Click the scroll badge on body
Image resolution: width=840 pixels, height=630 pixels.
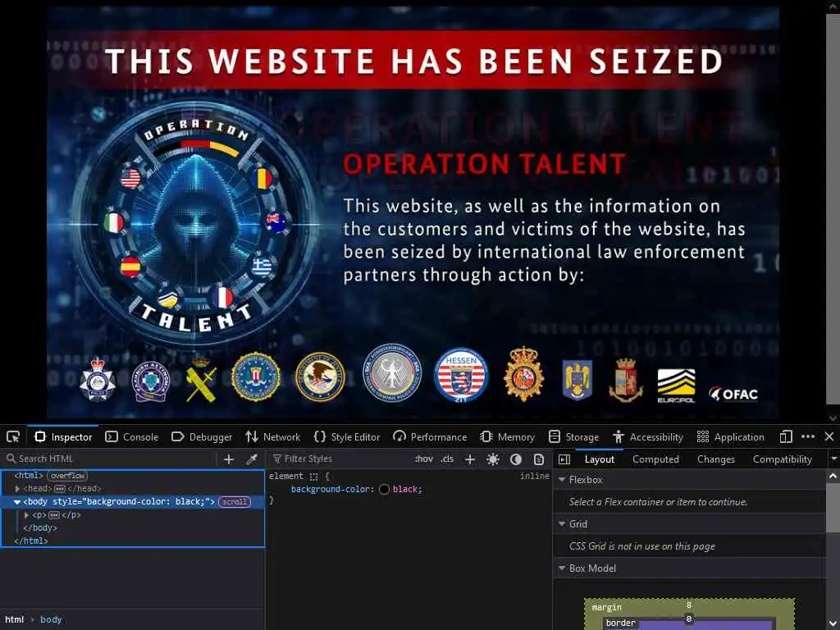[235, 502]
